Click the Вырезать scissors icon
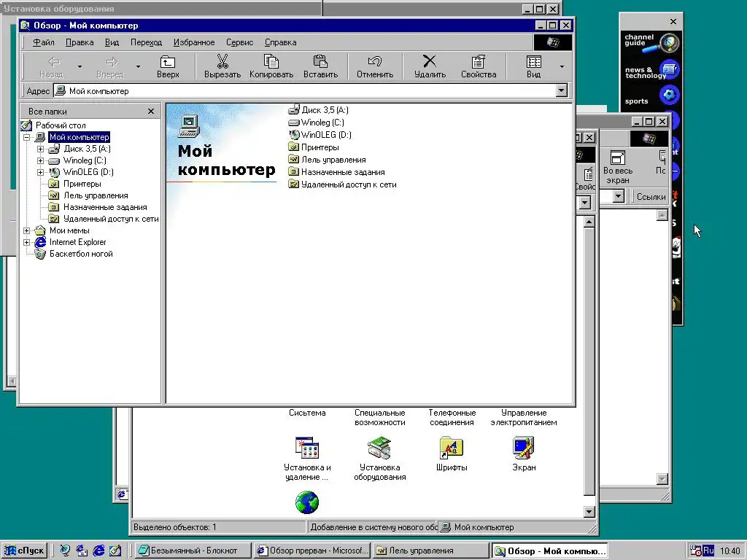This screenshot has height=560, width=747. pyautogui.click(x=222, y=61)
